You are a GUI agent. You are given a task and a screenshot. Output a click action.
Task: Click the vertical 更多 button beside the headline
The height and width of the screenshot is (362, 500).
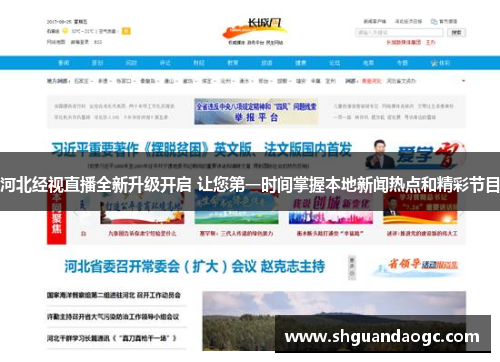point(352,267)
